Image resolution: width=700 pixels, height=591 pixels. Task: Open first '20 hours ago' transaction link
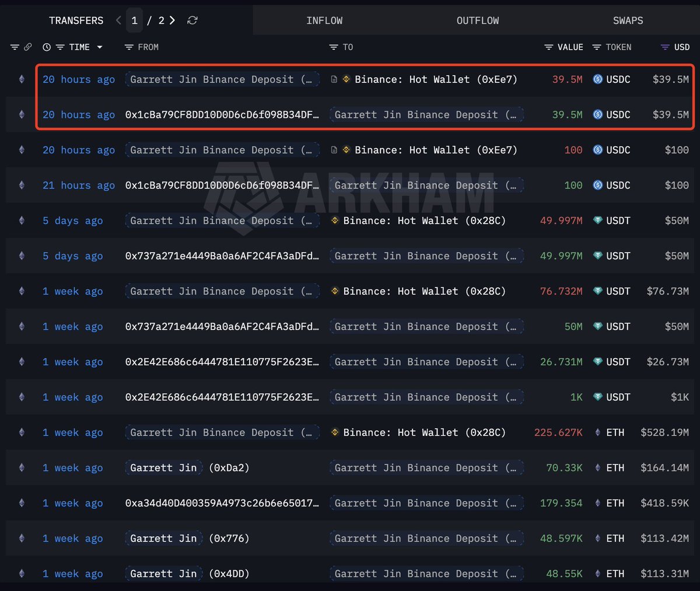tap(79, 79)
